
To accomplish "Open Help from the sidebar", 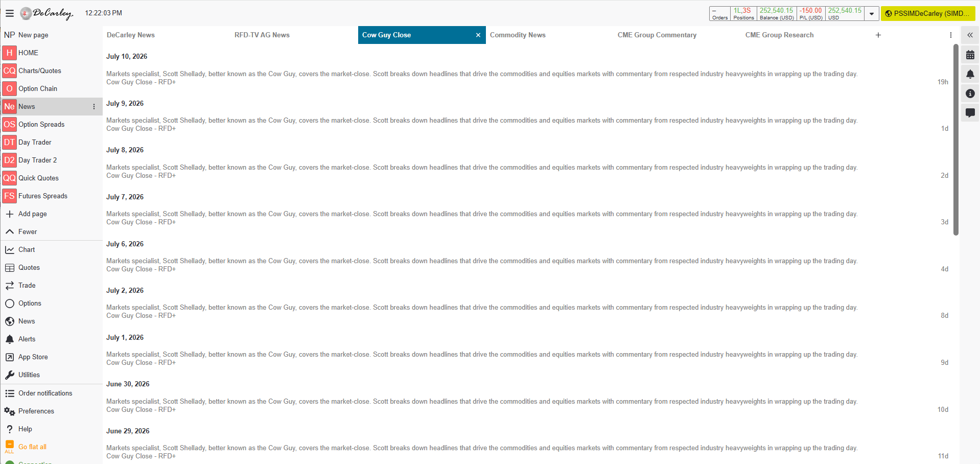I will click(x=52, y=429).
